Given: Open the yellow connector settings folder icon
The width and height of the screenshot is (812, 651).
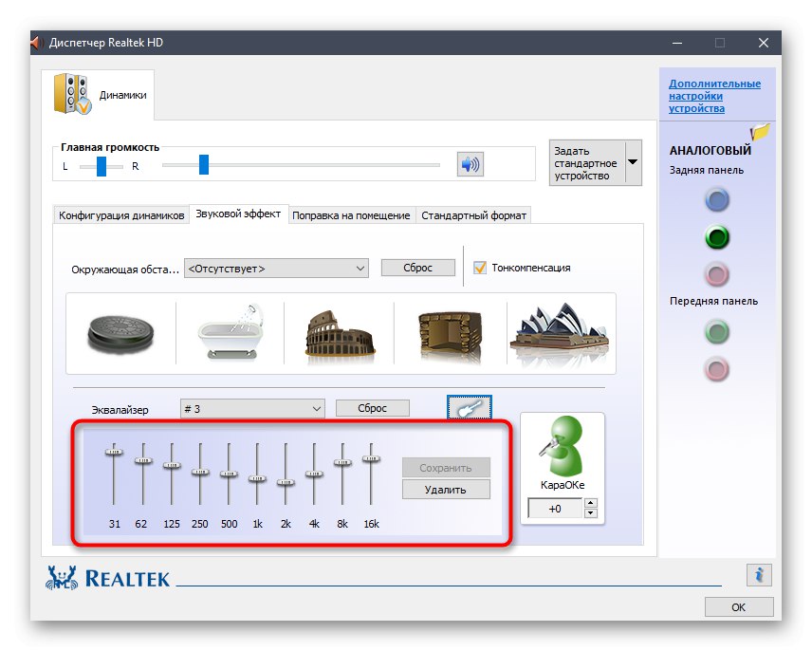Looking at the screenshot, I should tap(760, 132).
